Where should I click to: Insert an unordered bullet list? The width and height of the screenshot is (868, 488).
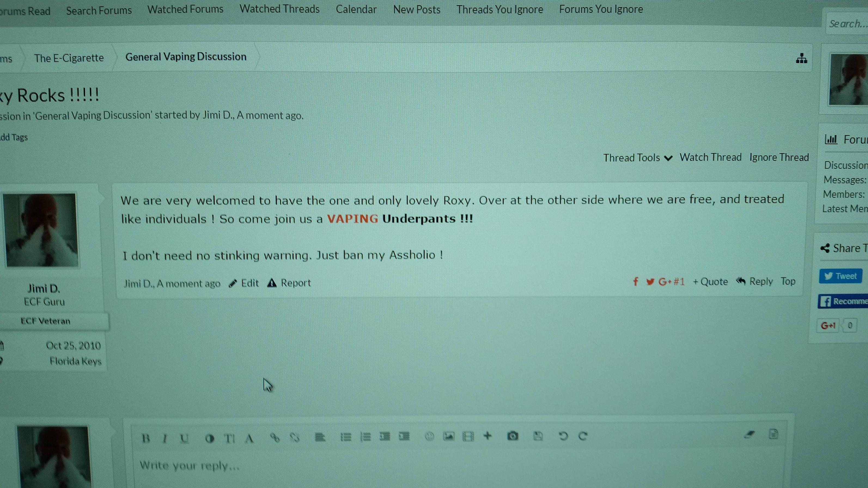click(x=346, y=437)
